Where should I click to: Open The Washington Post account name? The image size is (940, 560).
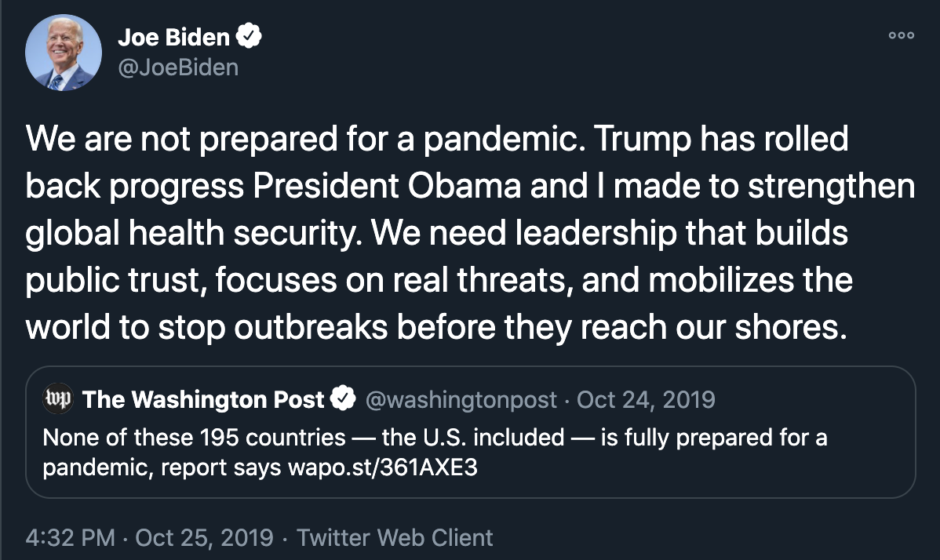pyautogui.click(x=202, y=399)
